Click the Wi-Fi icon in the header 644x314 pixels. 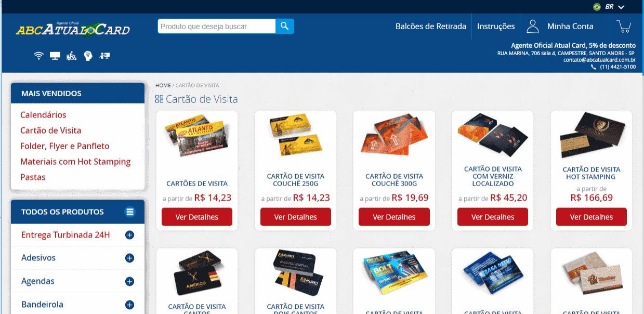pos(38,56)
